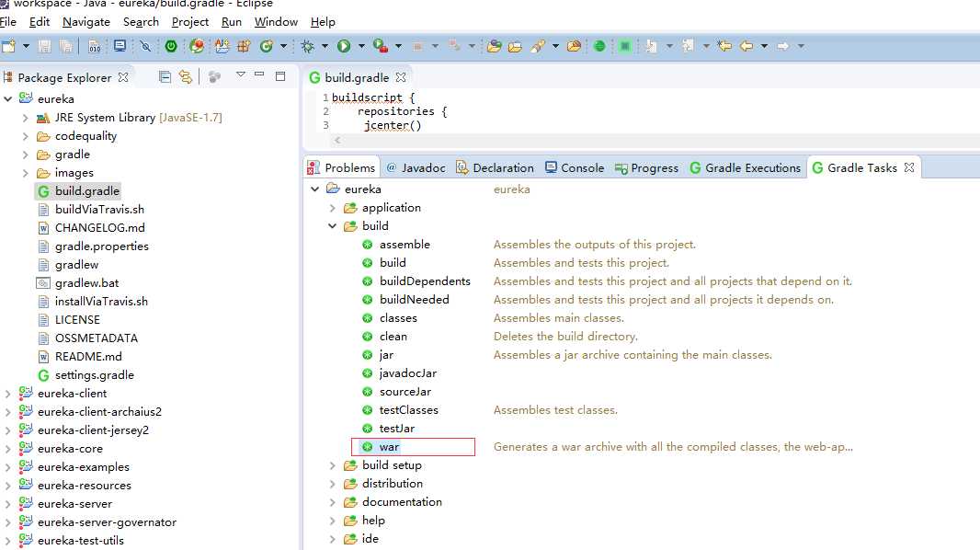
Task: Click the Last Edit Location arrow icon
Action: [724, 46]
